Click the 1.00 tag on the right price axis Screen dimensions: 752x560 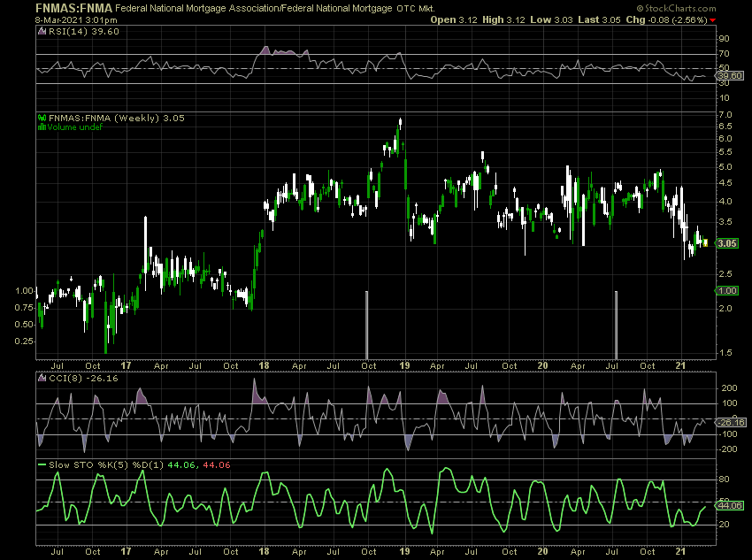coord(727,290)
